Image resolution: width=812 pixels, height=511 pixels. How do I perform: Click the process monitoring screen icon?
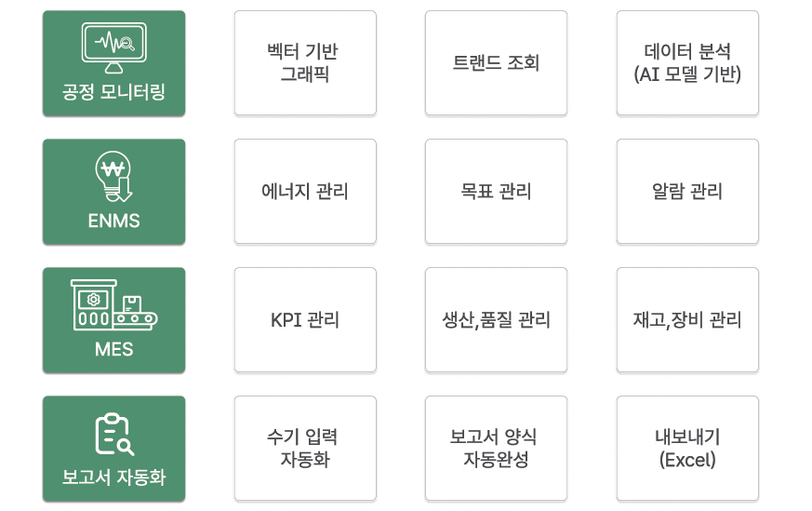tap(113, 47)
